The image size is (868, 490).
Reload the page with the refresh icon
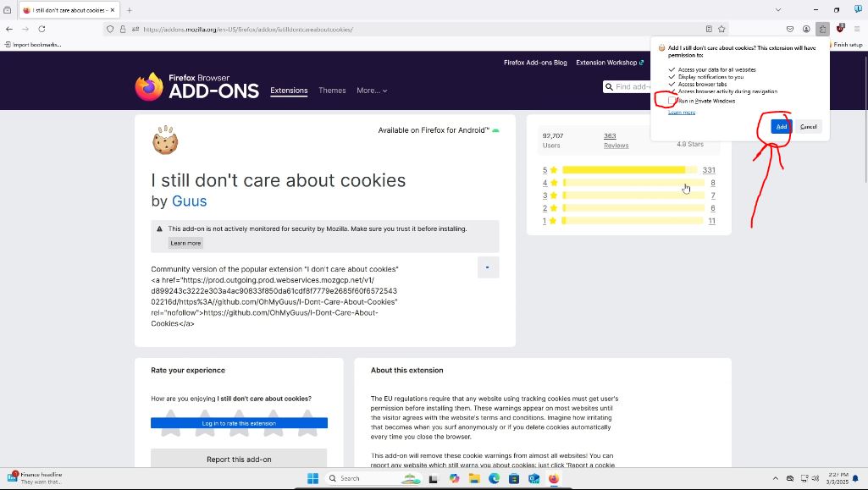point(41,29)
